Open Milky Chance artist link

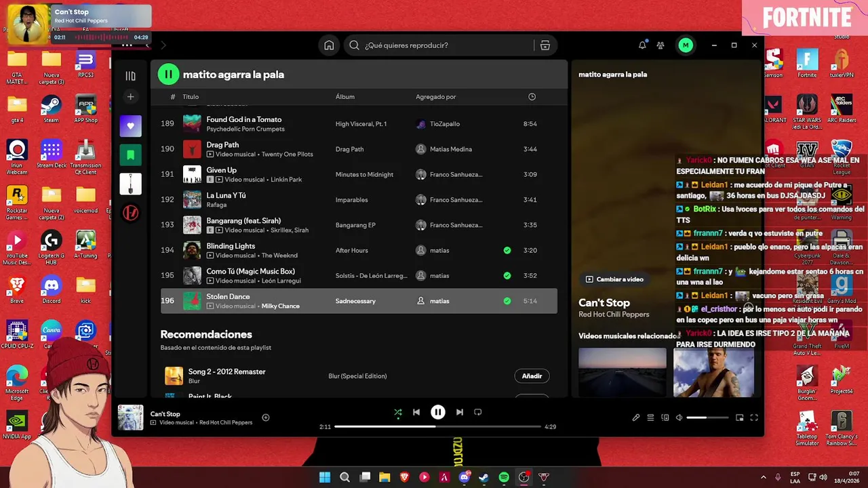pyautogui.click(x=281, y=306)
